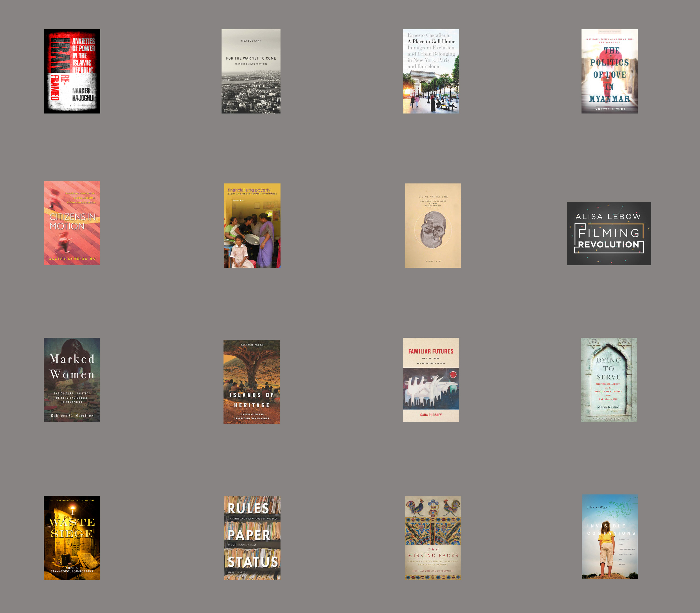Open Rules, Paper, Status book cover

point(252,538)
